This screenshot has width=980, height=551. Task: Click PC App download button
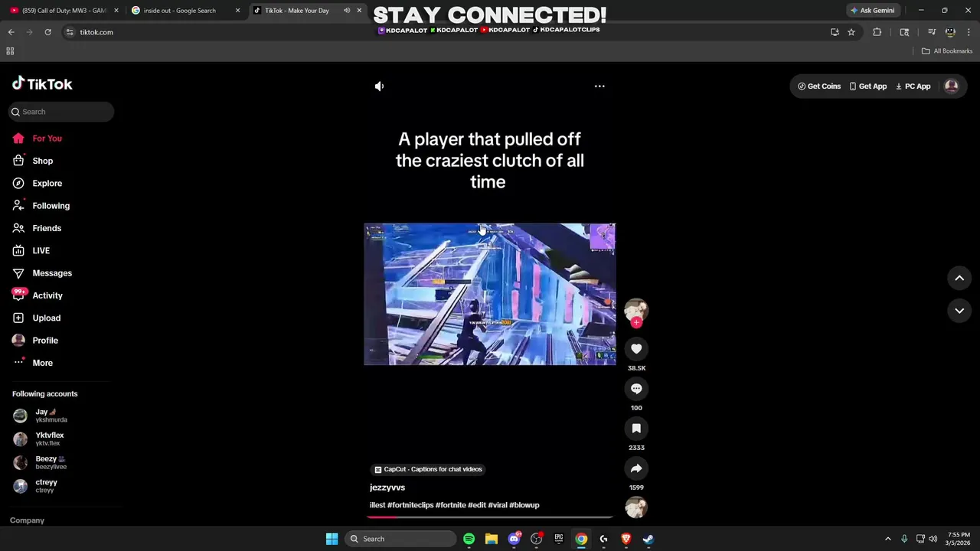coord(913,86)
